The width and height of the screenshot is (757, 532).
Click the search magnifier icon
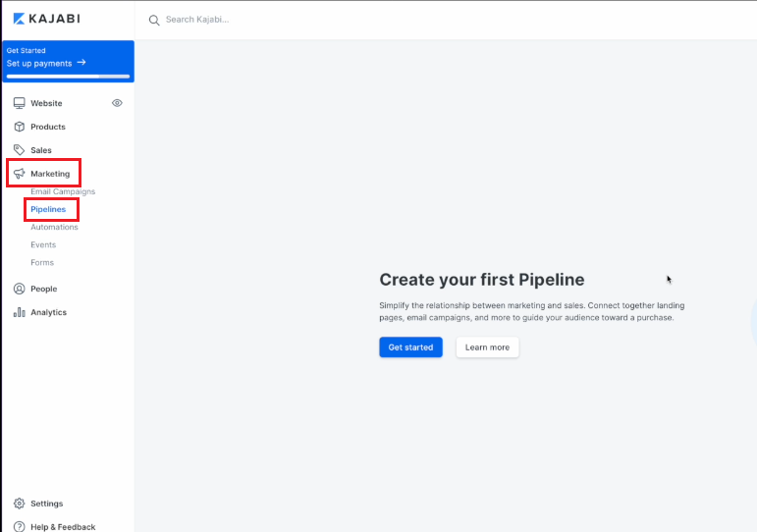pyautogui.click(x=154, y=20)
